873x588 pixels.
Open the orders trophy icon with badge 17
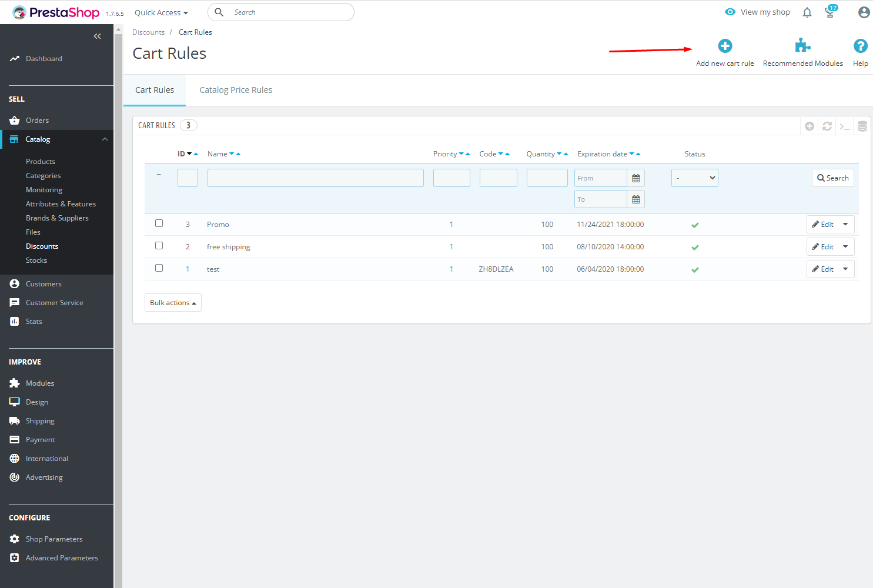(x=831, y=12)
